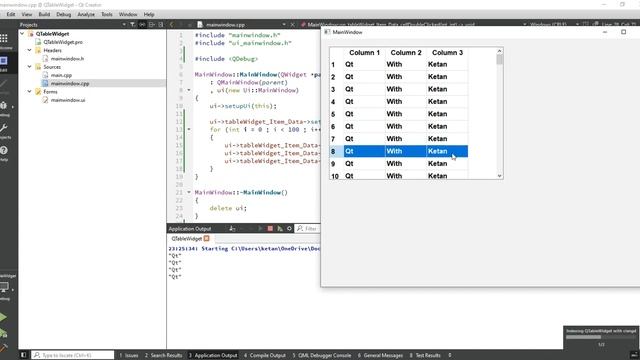Filter the Projects tree
Screen dimensions: 640x360
pyautogui.click(x=133, y=25)
